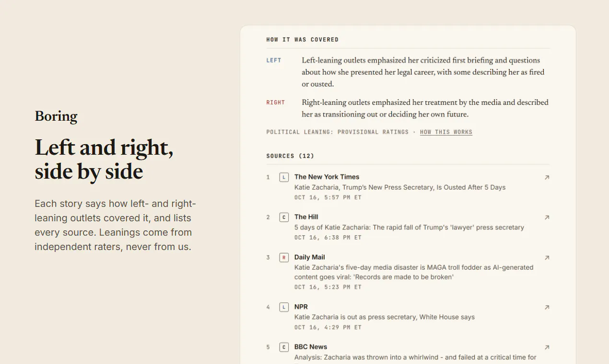Click the 'Boring' brand name
The width and height of the screenshot is (609, 364).
point(56,116)
